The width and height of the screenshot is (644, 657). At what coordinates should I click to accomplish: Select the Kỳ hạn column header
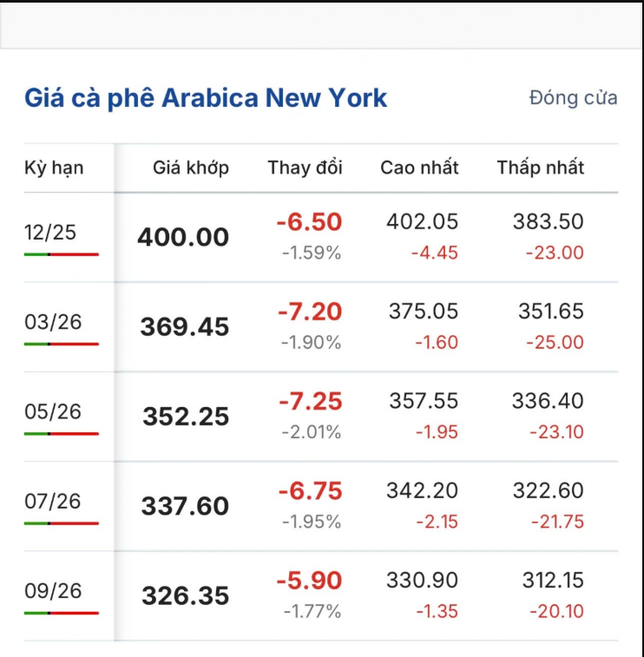[54, 168]
